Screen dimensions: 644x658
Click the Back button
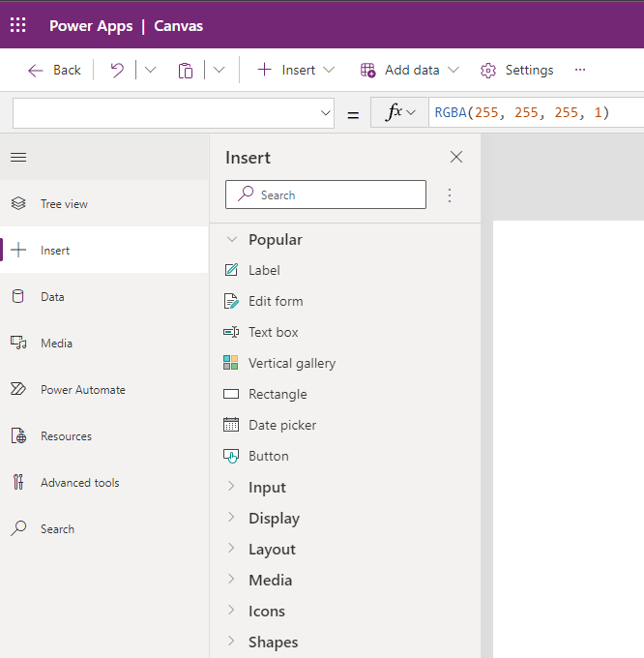pyautogui.click(x=55, y=70)
